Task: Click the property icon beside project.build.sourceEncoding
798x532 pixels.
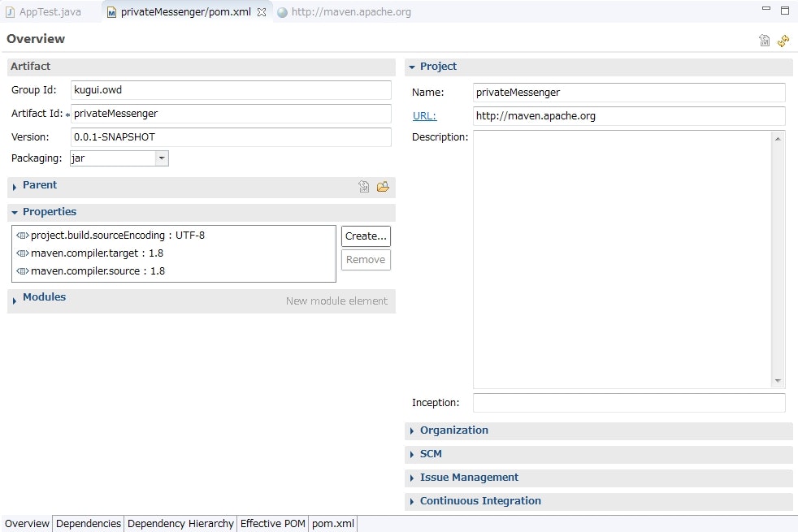Action: pos(23,236)
